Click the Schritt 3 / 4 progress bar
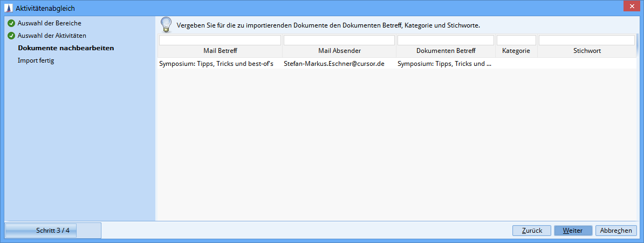The height and width of the screenshot is (243, 644). coord(53,231)
